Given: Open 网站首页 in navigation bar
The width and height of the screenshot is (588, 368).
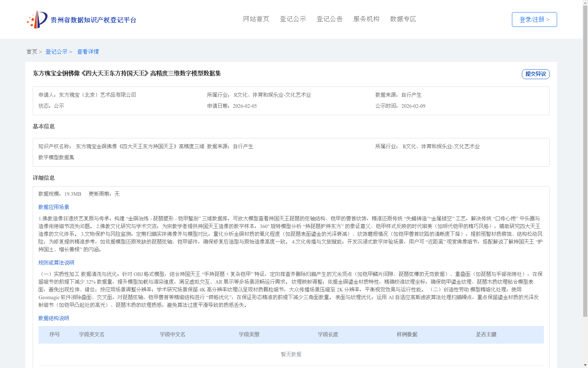Looking at the screenshot, I should tap(256, 19).
